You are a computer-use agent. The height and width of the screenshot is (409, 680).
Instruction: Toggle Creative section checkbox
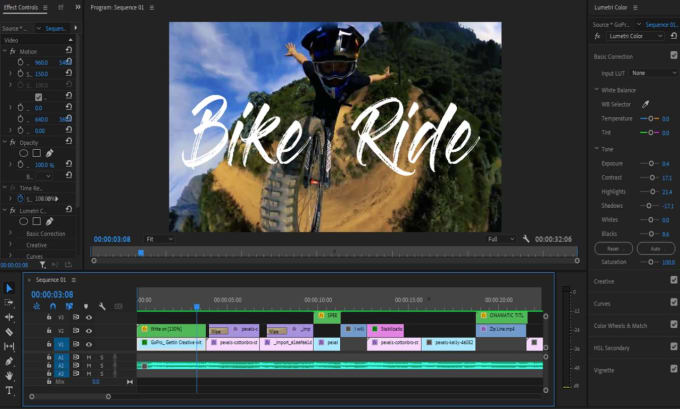point(673,280)
